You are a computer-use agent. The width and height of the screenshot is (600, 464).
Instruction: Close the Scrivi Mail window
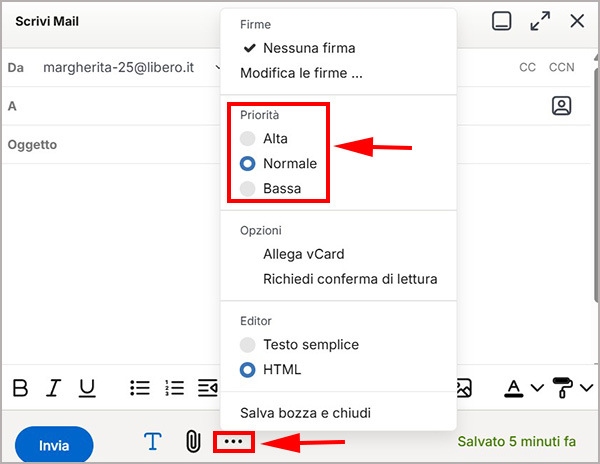coord(577,21)
